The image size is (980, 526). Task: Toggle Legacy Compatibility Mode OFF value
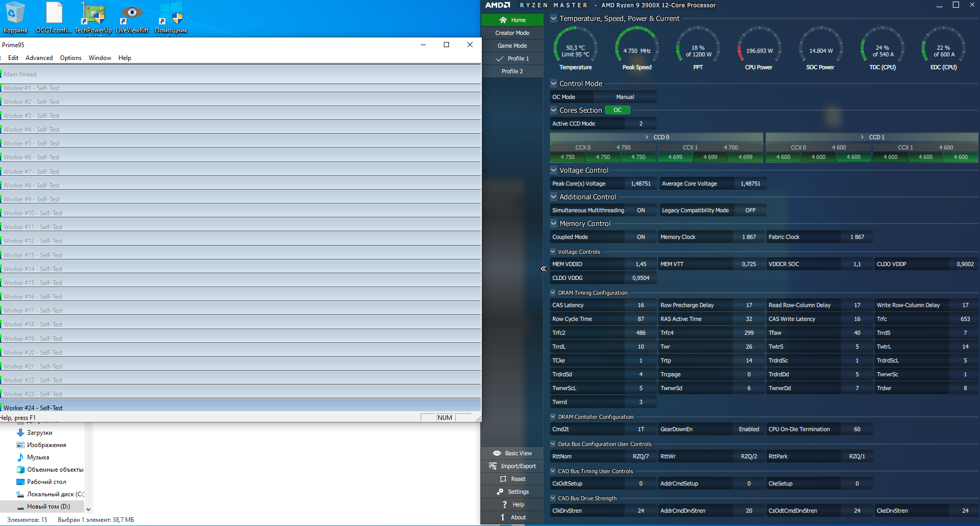pos(750,210)
